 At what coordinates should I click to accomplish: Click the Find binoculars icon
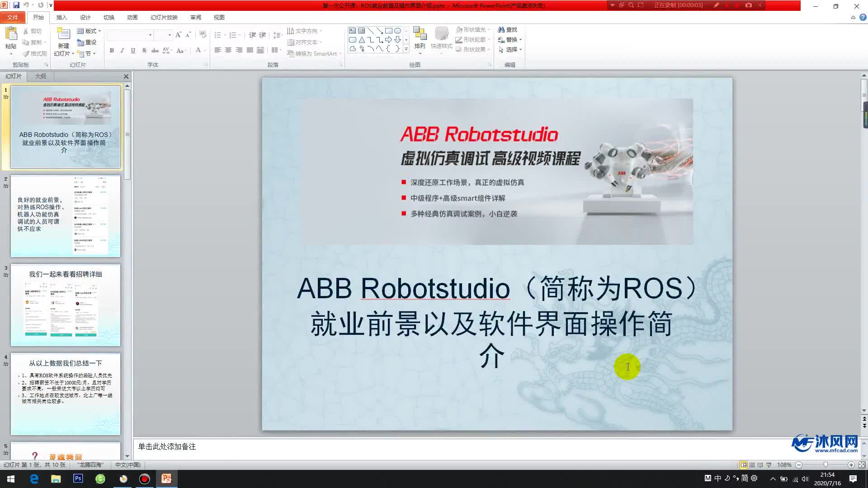[x=501, y=30]
